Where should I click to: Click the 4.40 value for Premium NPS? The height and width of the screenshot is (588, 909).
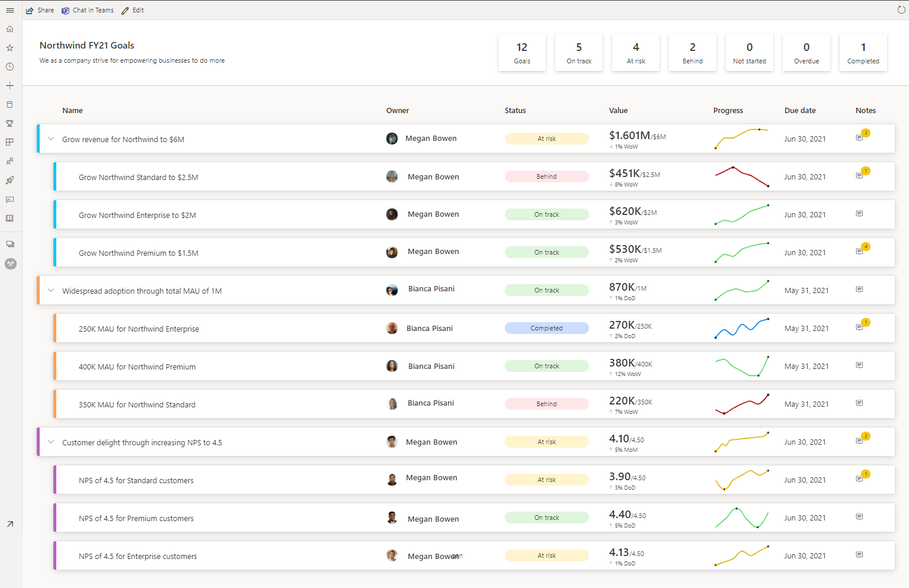[x=620, y=515]
